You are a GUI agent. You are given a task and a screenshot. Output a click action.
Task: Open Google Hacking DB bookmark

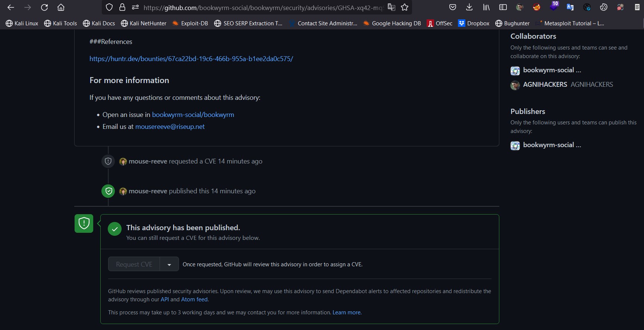point(392,23)
